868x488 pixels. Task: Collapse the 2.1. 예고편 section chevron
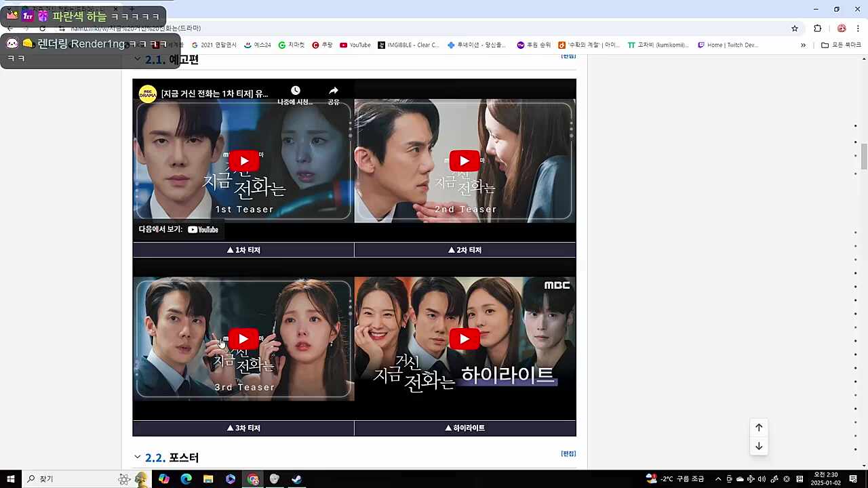coord(138,60)
